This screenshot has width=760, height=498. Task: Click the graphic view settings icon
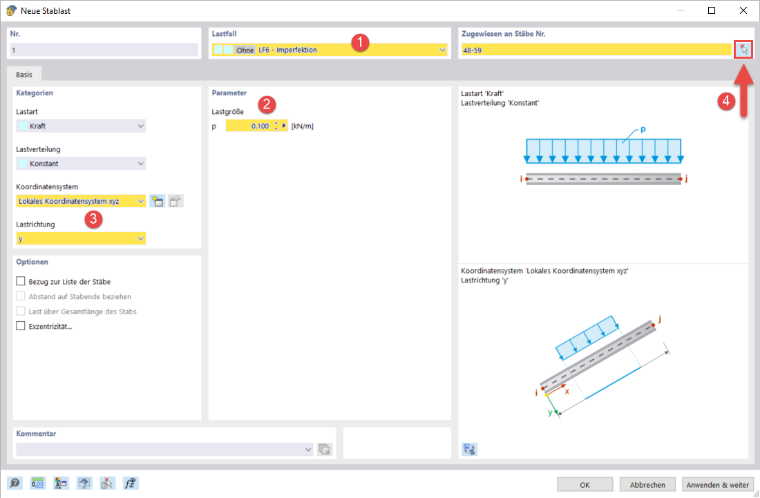[x=469, y=449]
